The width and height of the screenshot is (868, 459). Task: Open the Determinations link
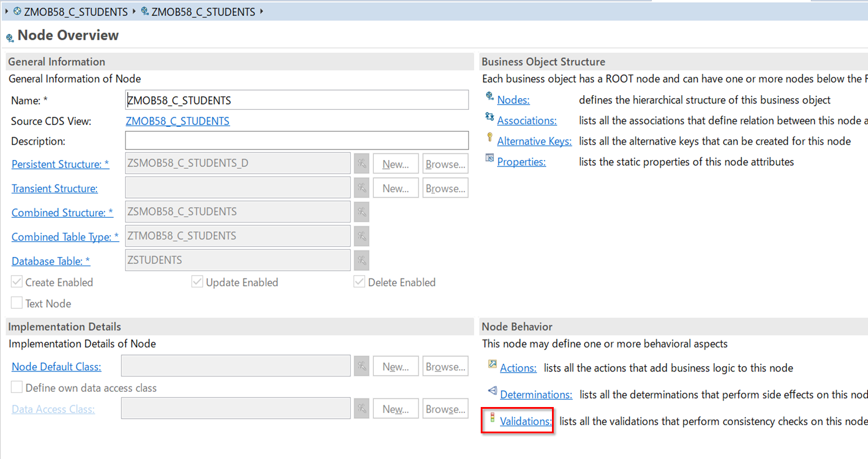[536, 395]
